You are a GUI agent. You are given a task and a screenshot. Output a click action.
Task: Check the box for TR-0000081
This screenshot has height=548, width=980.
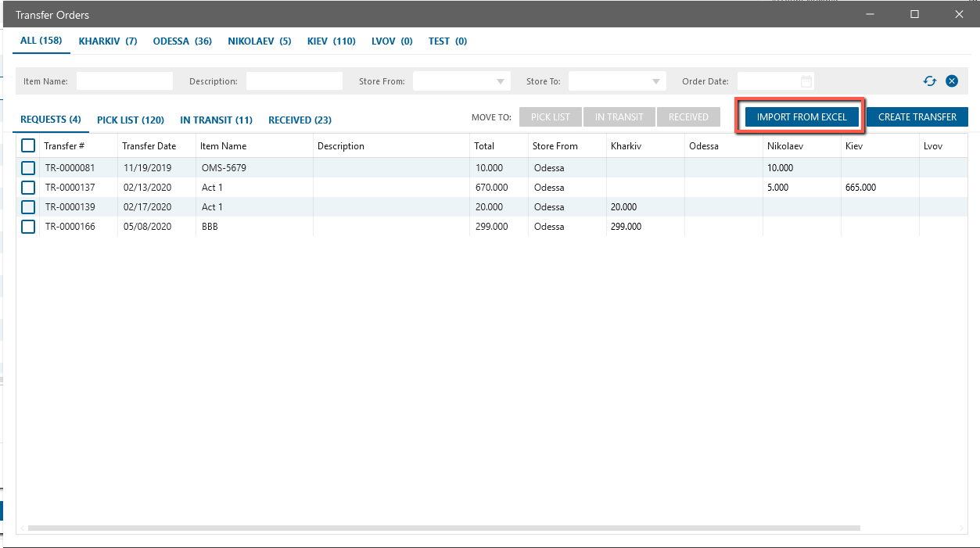28,168
